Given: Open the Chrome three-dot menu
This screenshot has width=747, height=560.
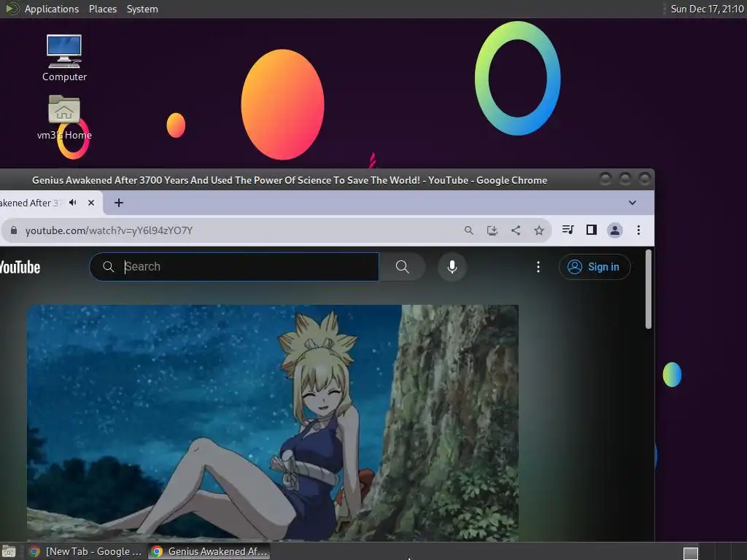Looking at the screenshot, I should 638,230.
